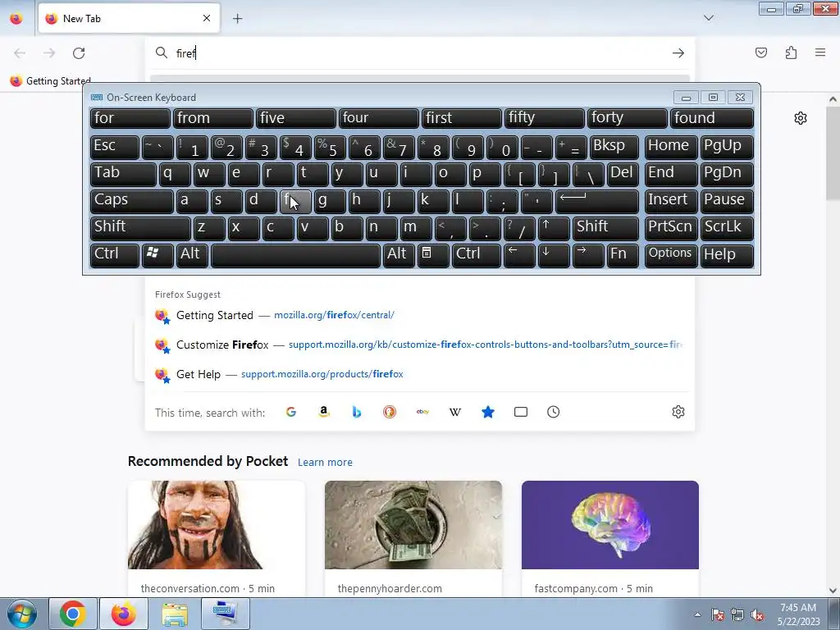Toggle Caps key on keyboard
Viewport: 840px width, 630px height.
point(132,201)
